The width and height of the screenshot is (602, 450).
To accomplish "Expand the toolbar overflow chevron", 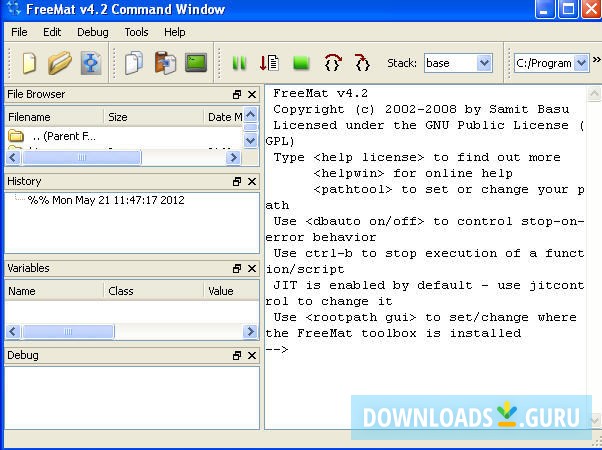I will click(597, 59).
